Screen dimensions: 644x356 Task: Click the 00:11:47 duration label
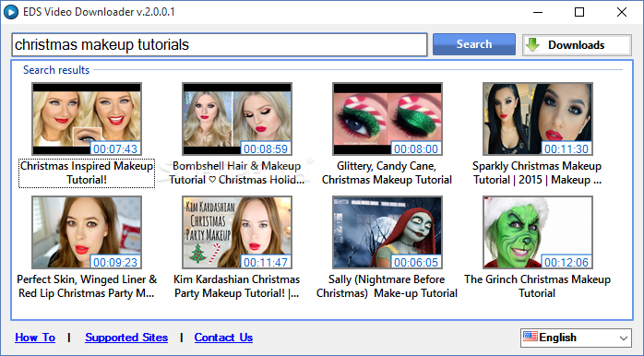tap(266, 262)
